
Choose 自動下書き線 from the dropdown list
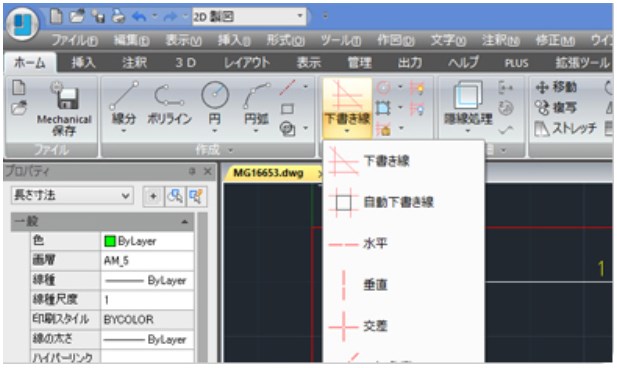[x=403, y=202]
